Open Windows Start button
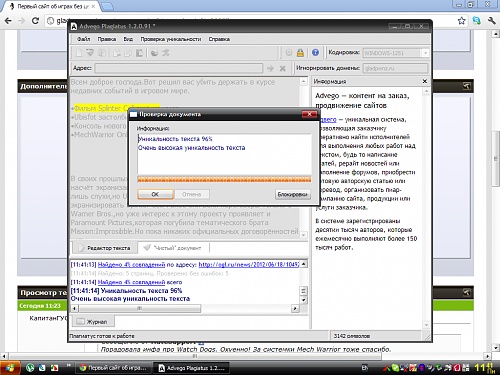This screenshot has height=375, width=500. [x=10, y=368]
